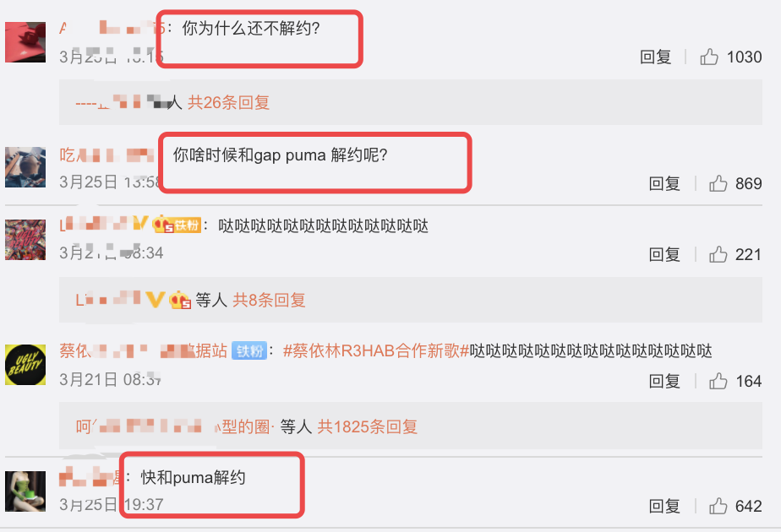Viewport: 781px width, 532px height.
Task: Open the red avatar of first commenter
Action: (x=25, y=42)
